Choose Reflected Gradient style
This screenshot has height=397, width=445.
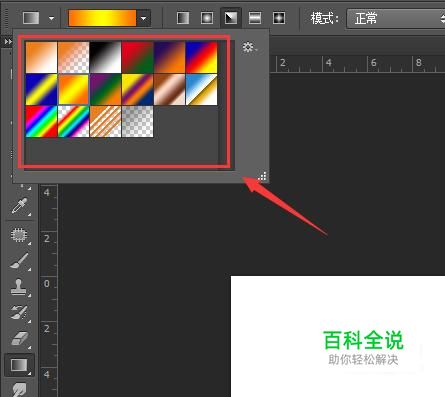255,18
